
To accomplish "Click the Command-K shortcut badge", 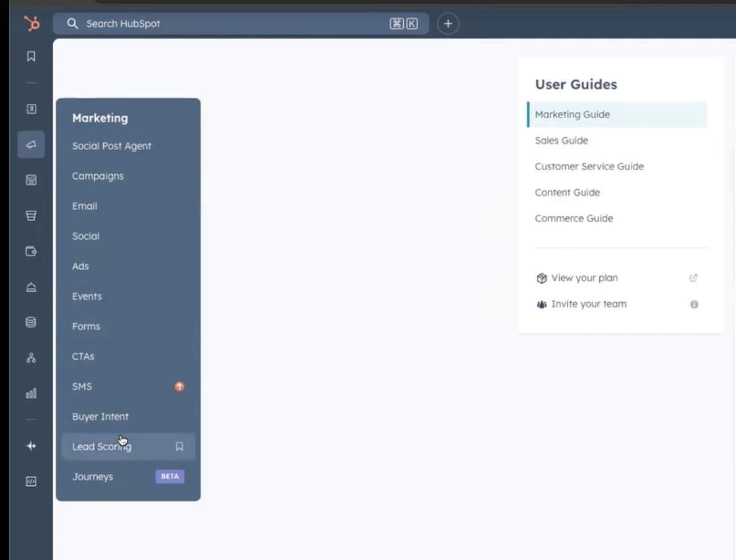I will 404,23.
